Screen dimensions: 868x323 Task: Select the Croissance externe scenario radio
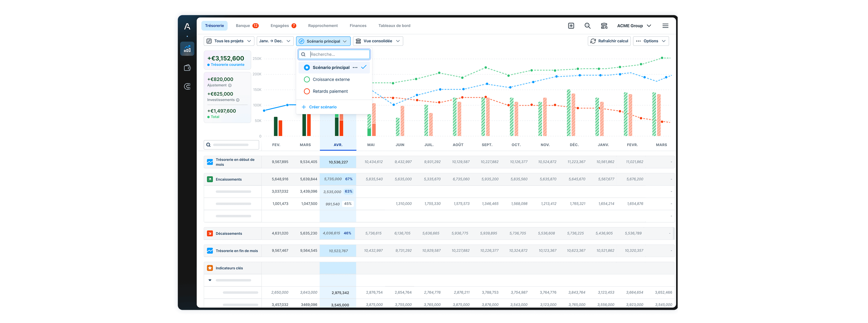point(306,79)
